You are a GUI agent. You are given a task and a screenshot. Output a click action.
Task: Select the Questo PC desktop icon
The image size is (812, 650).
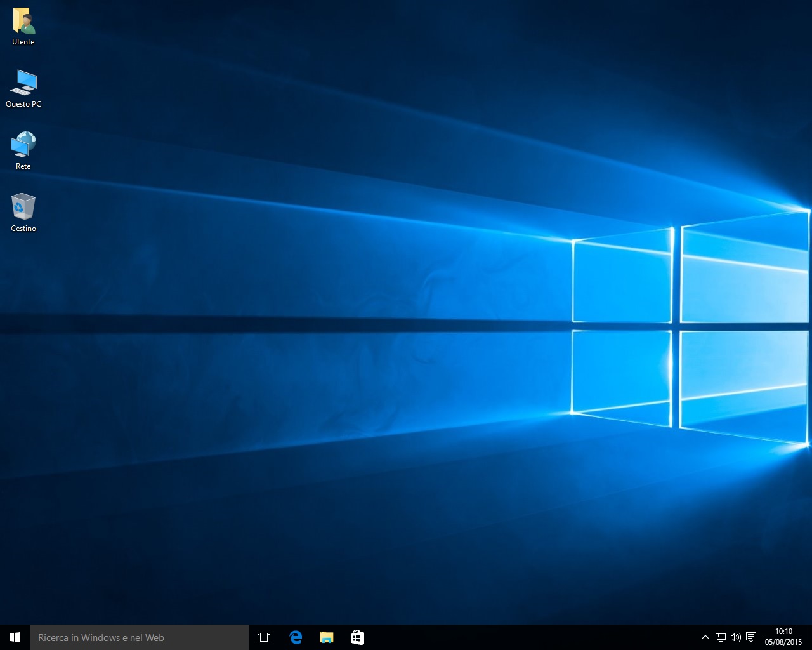pyautogui.click(x=23, y=89)
